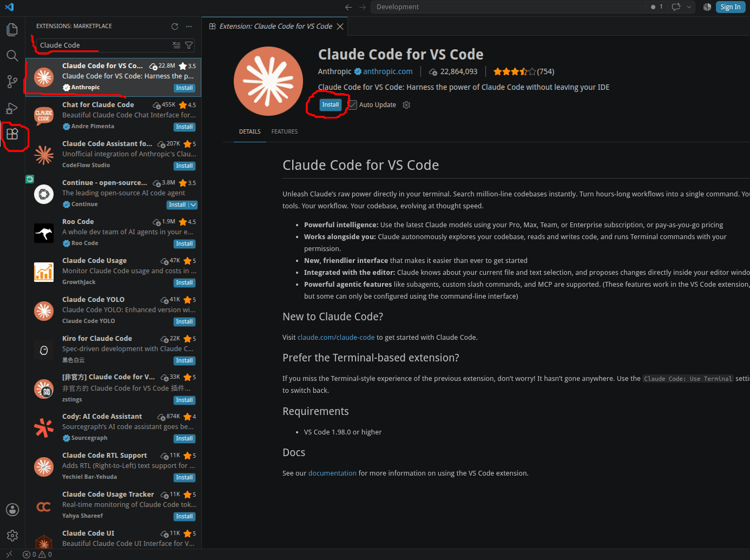Viewport: 750px width, 560px height.
Task: Click the Roo Code kangaroo icon
Action: click(x=44, y=233)
